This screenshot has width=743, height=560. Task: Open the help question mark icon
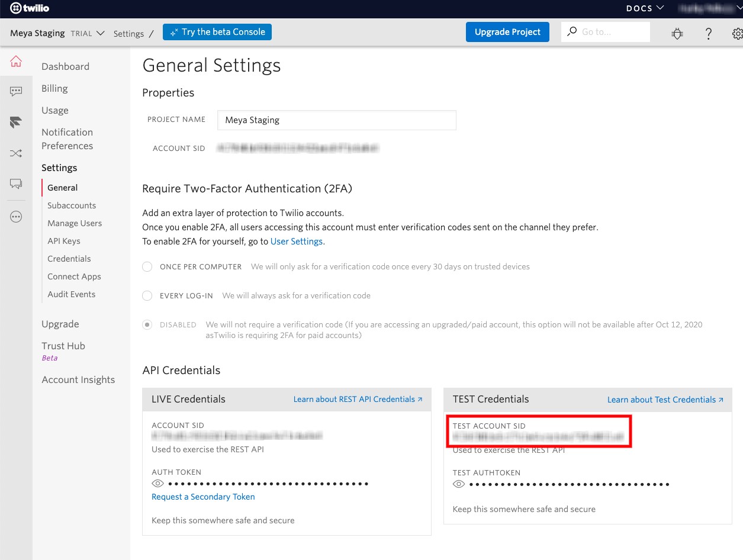[708, 34]
